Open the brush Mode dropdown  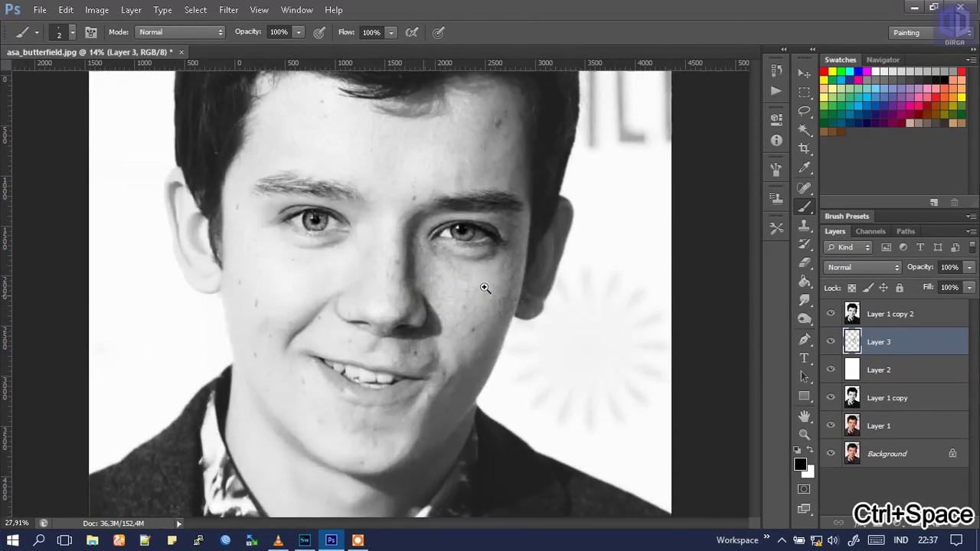click(x=180, y=32)
